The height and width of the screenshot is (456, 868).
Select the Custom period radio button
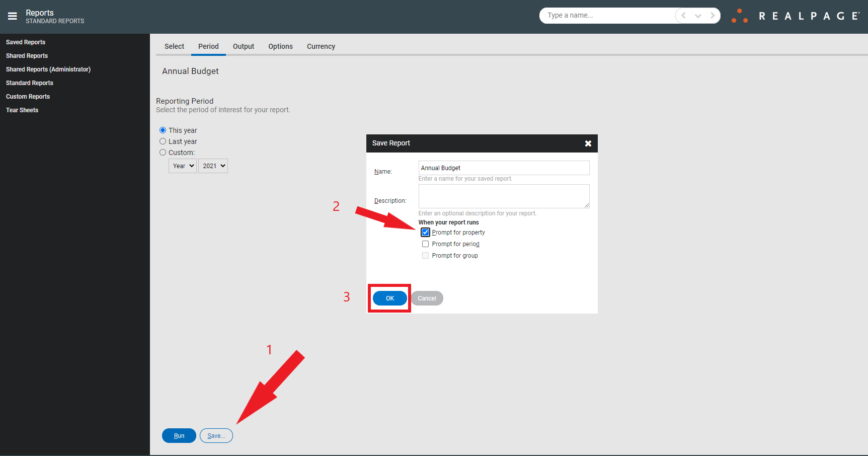coord(163,153)
